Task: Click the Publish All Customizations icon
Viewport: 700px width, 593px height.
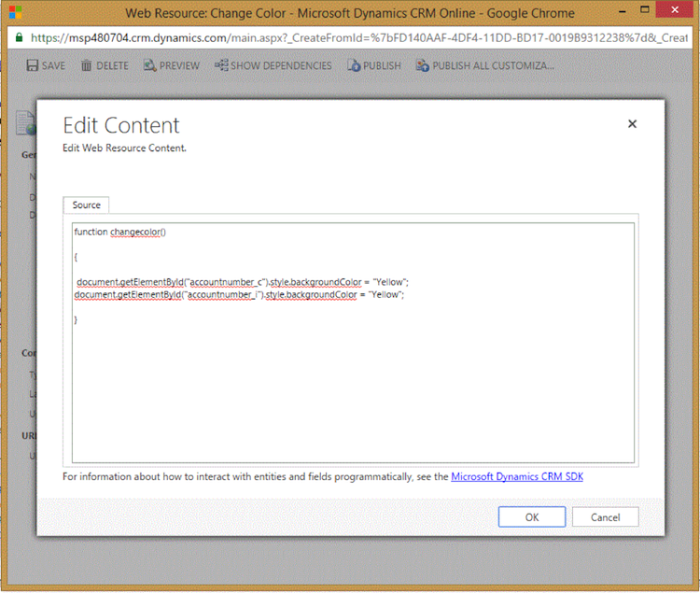Action: tap(422, 65)
